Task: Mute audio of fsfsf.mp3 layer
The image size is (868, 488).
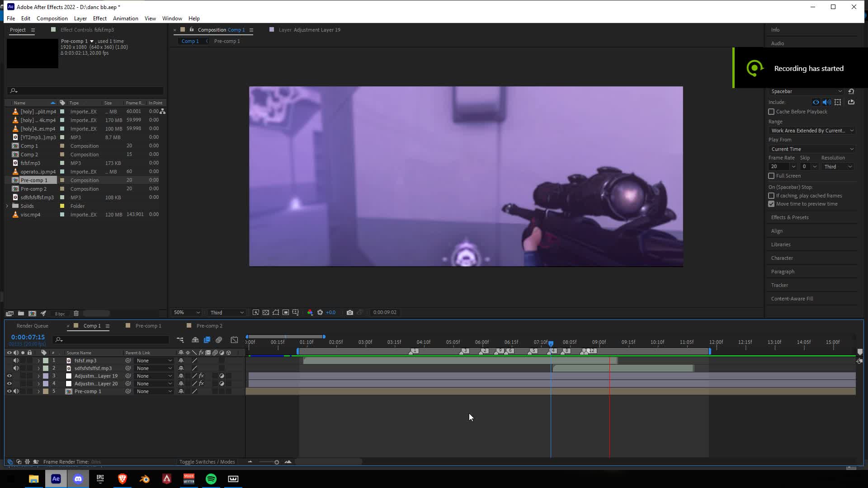Action: pos(16,361)
